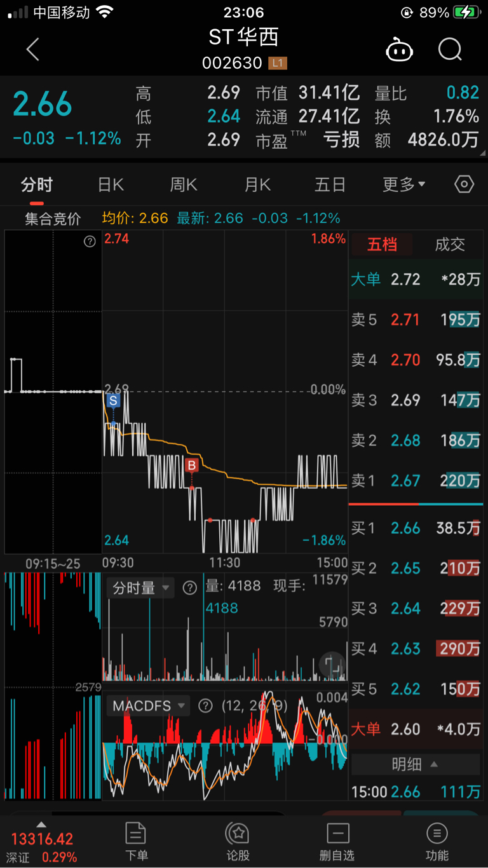The width and height of the screenshot is (488, 868).
Task: Tap upper 大单 row at 2.72
Action: pyautogui.click(x=416, y=279)
